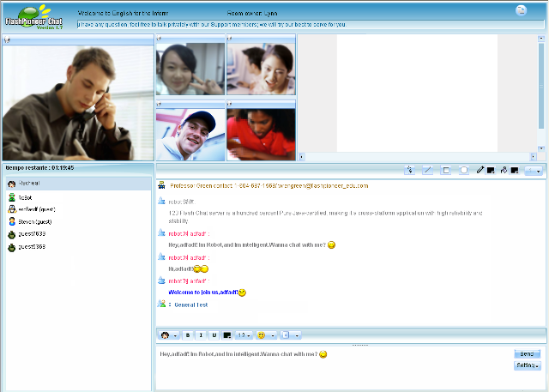Open the chat background style dropdown
549x392 pixels.
pyautogui.click(x=291, y=335)
